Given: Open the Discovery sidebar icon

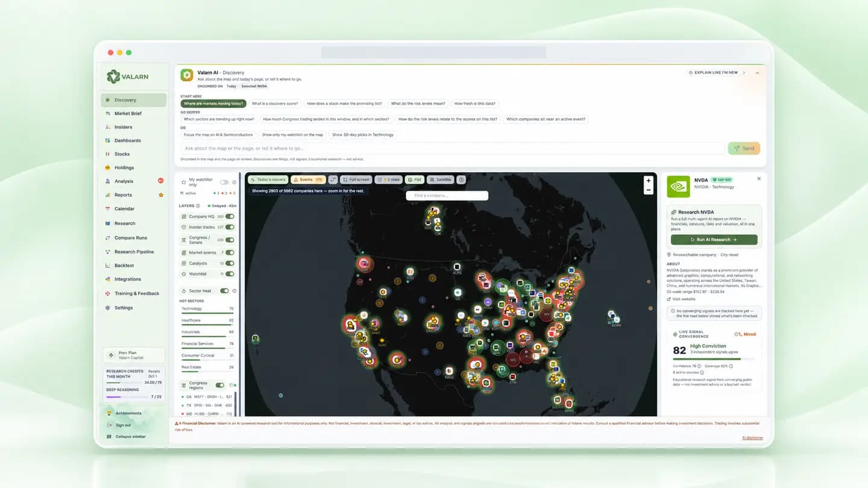Looking at the screenshot, I should [x=107, y=100].
